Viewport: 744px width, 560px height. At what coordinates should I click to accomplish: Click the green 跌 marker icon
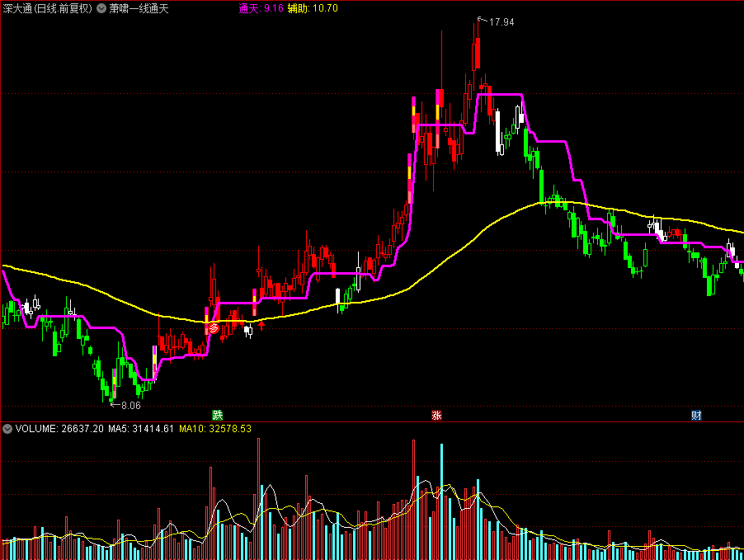click(x=217, y=415)
